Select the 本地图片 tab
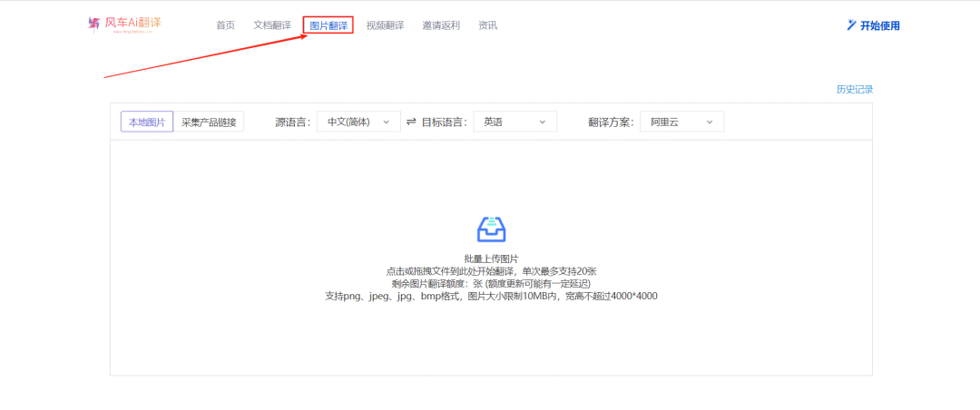 coord(147,122)
